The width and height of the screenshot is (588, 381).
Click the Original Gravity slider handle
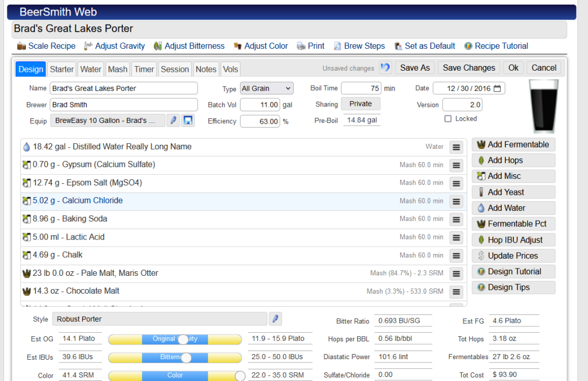pos(183,339)
